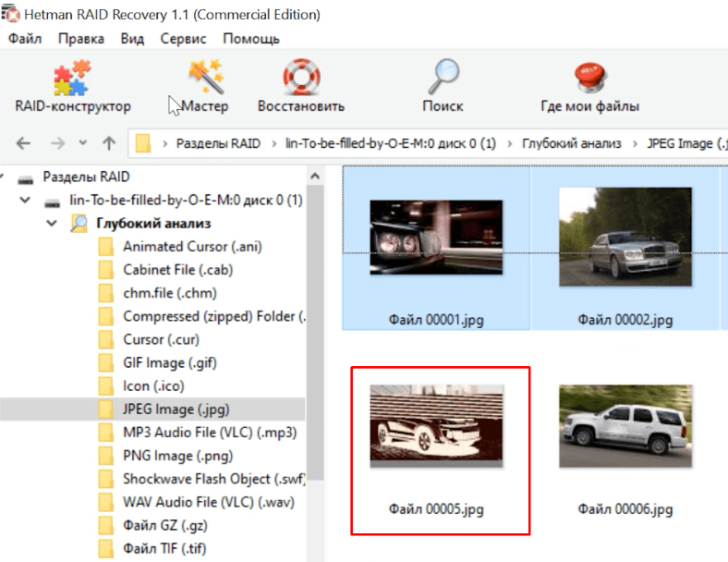
Task: Select Глубокий анализ in the tree
Action: pyautogui.click(x=153, y=224)
